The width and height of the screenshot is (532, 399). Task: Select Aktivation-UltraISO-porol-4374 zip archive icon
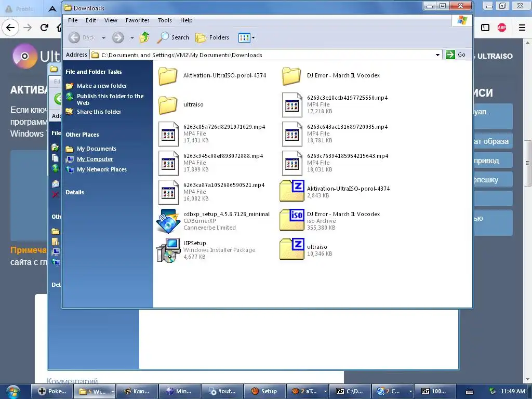pyautogui.click(x=292, y=191)
